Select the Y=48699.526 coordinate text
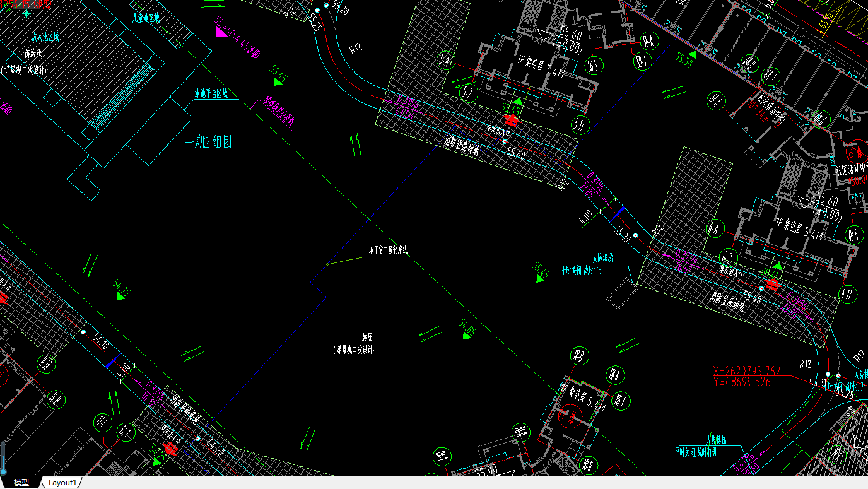The width and height of the screenshot is (868, 489). tap(742, 382)
